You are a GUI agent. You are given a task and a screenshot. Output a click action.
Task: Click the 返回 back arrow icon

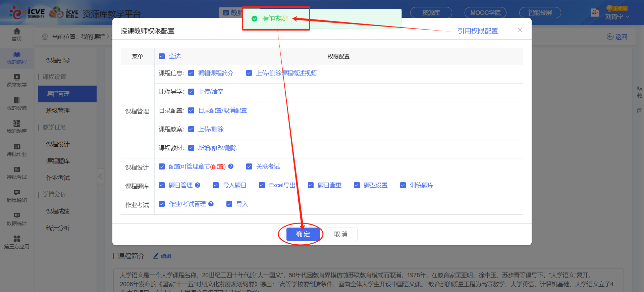tap(610, 37)
